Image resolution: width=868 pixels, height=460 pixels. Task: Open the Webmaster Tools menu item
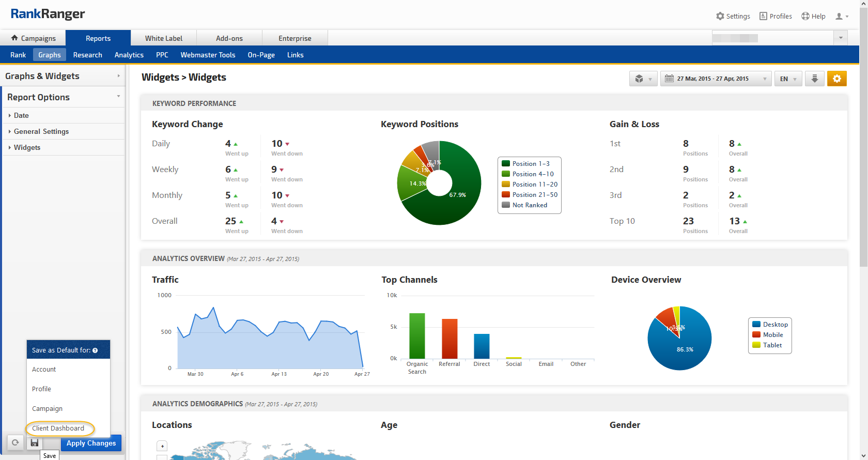[208, 55]
